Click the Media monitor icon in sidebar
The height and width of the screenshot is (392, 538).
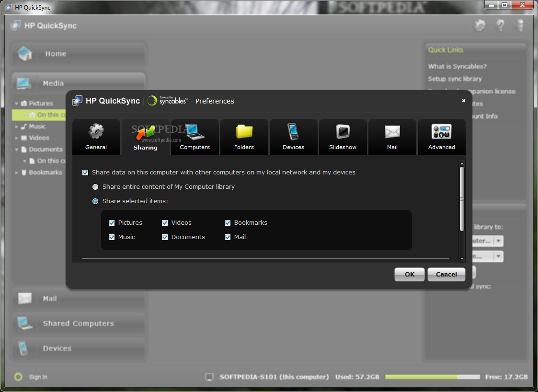pyautogui.click(x=23, y=83)
